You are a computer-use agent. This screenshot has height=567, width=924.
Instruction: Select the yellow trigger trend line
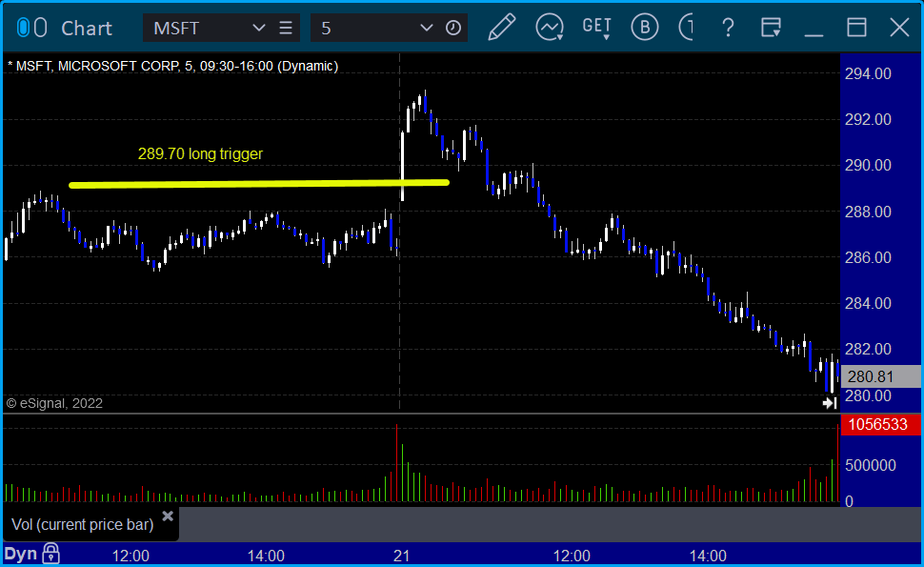click(259, 184)
